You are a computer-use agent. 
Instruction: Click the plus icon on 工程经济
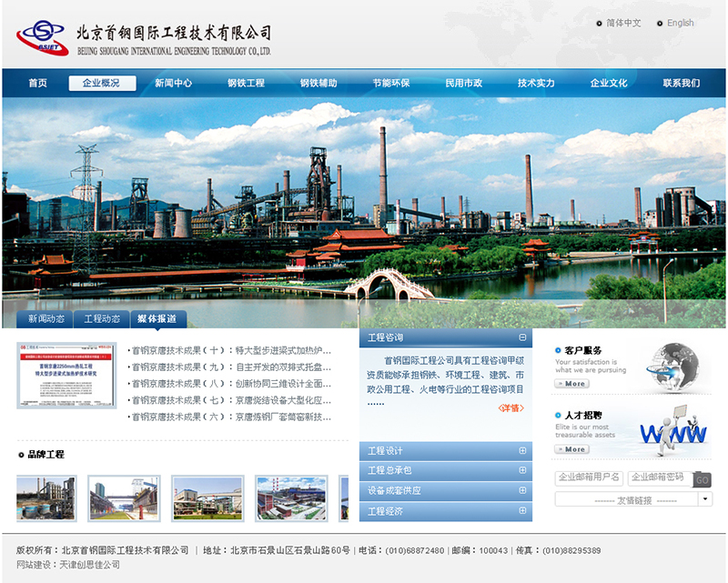click(522, 511)
